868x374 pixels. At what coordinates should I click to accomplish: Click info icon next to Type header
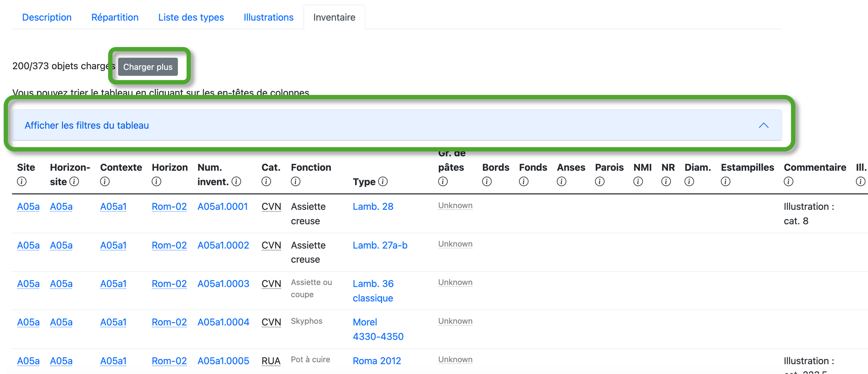[x=383, y=182]
